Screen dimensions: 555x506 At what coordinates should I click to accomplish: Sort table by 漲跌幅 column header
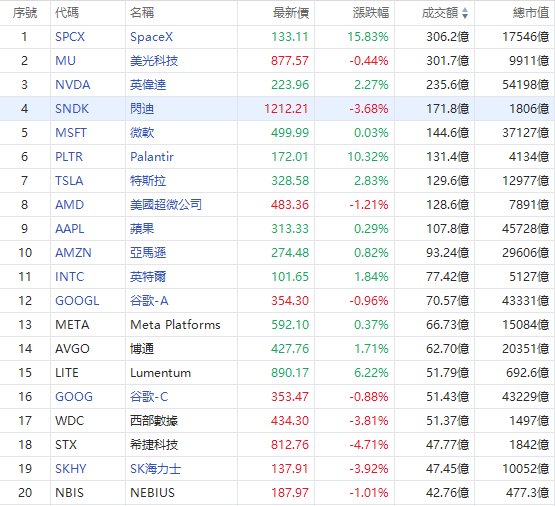click(371, 13)
